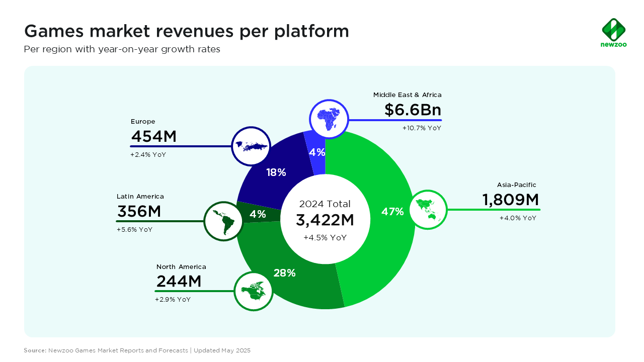The height and width of the screenshot is (362, 644).
Task: Select the 4% Latin America segment
Action: tap(257, 214)
